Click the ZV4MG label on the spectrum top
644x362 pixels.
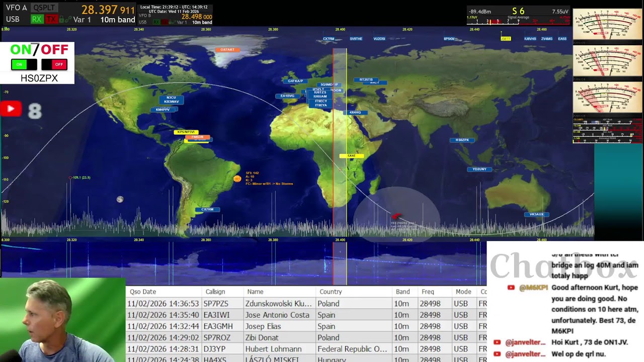coord(547,39)
